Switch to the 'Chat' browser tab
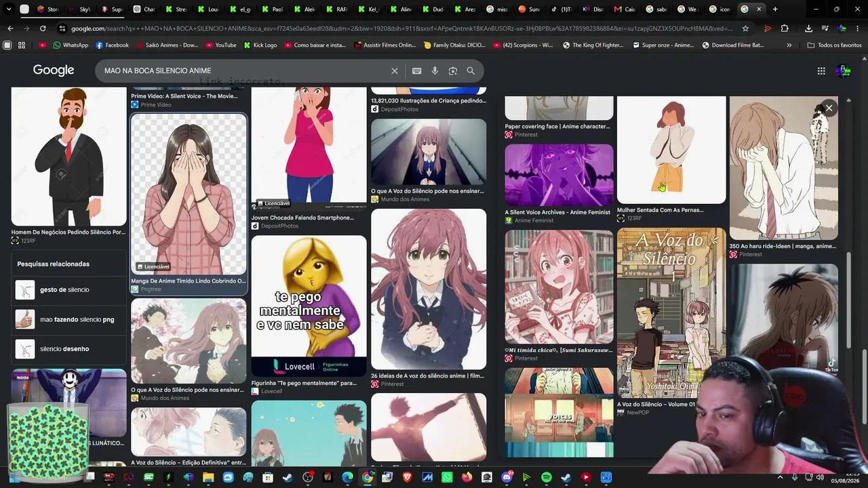Screen dimensions: 868x488 pyautogui.click(x=144, y=9)
